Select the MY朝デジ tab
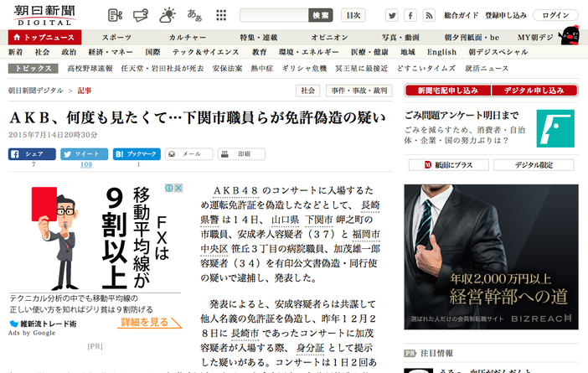Viewport: 588px width, 373px height. coord(535,38)
